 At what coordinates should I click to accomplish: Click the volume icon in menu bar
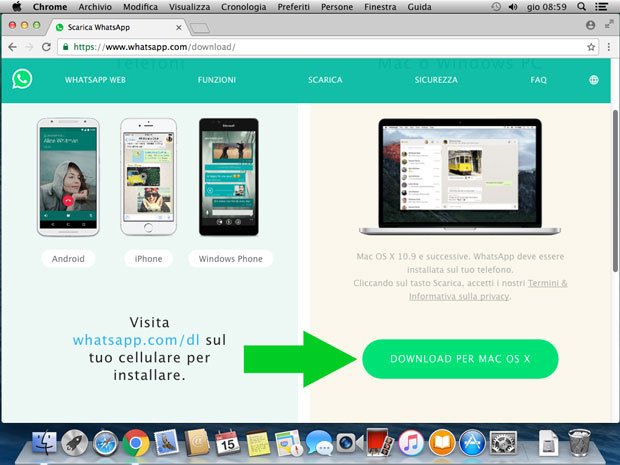[x=513, y=7]
